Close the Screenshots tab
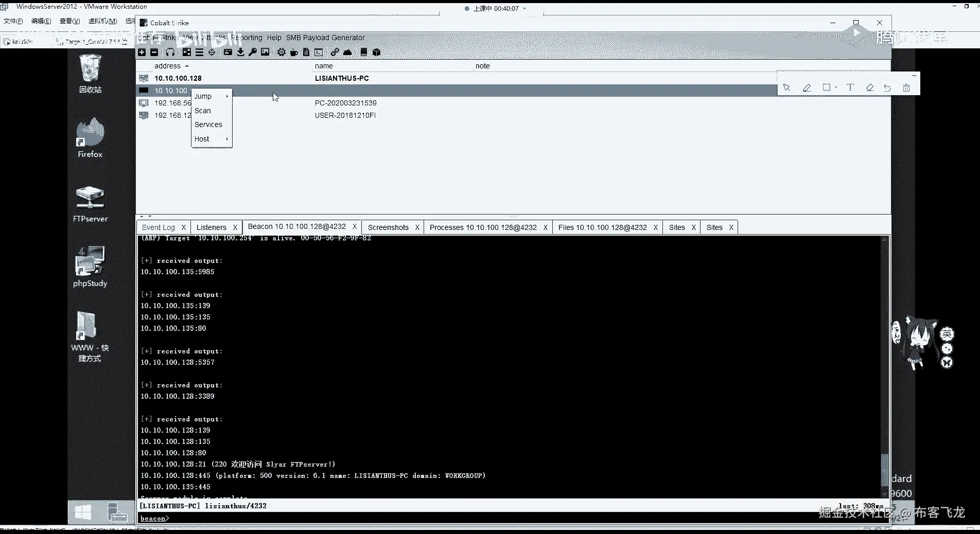Image resolution: width=980 pixels, height=534 pixels. [x=417, y=227]
